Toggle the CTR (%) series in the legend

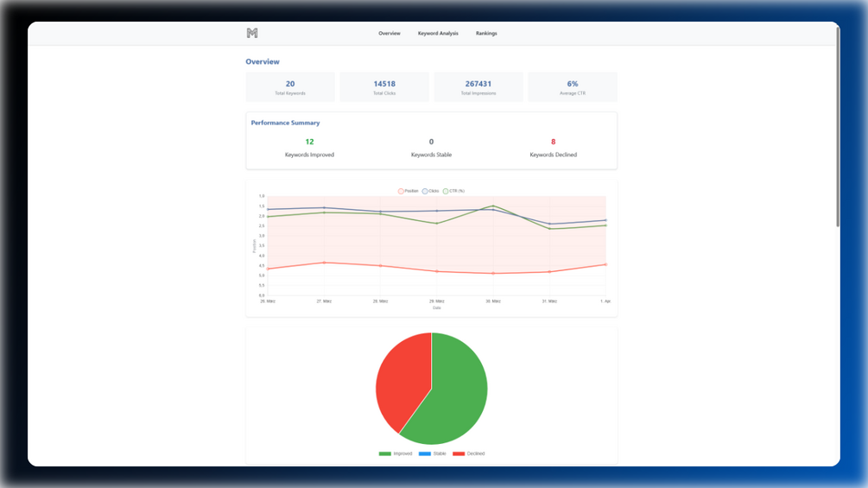tap(453, 191)
